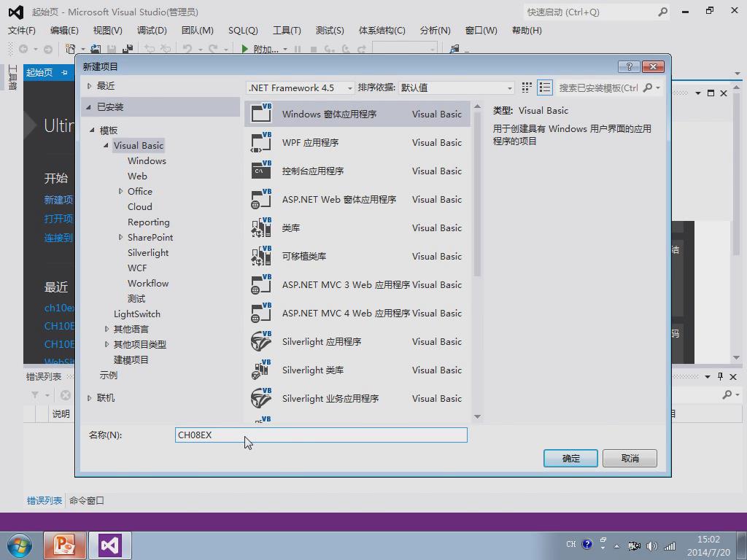
Task: Click the template list scroll up arrow
Action: pyautogui.click(x=477, y=106)
